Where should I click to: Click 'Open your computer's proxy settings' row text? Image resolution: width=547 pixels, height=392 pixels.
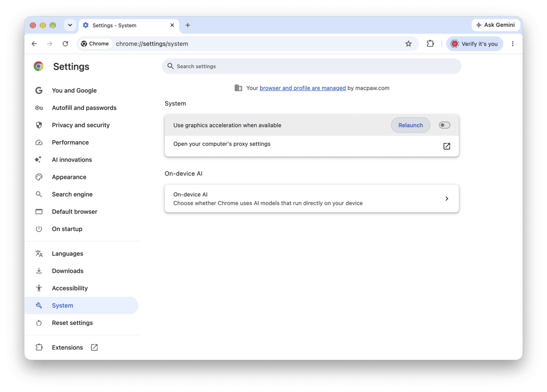[x=222, y=144]
